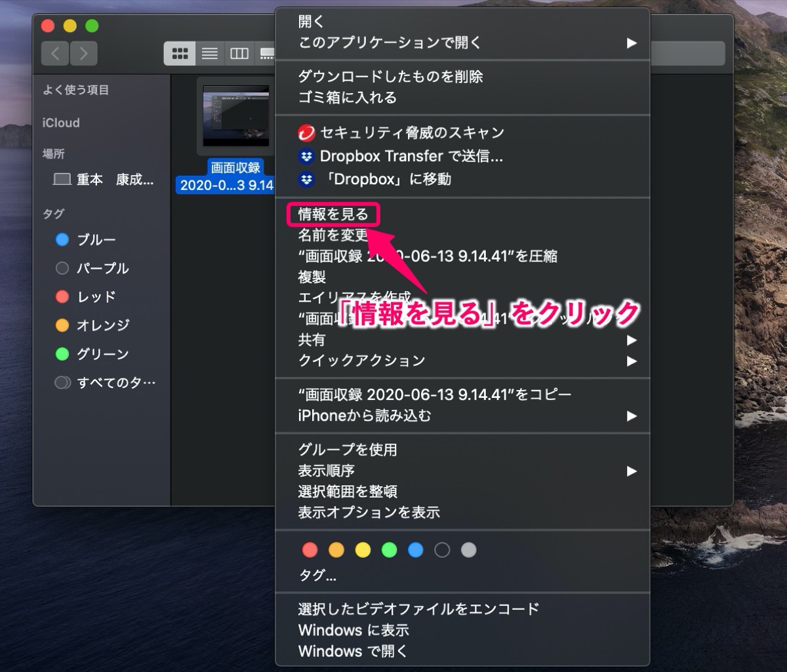Go forward in Finder history
Screen dimensions: 787x672
83,54
